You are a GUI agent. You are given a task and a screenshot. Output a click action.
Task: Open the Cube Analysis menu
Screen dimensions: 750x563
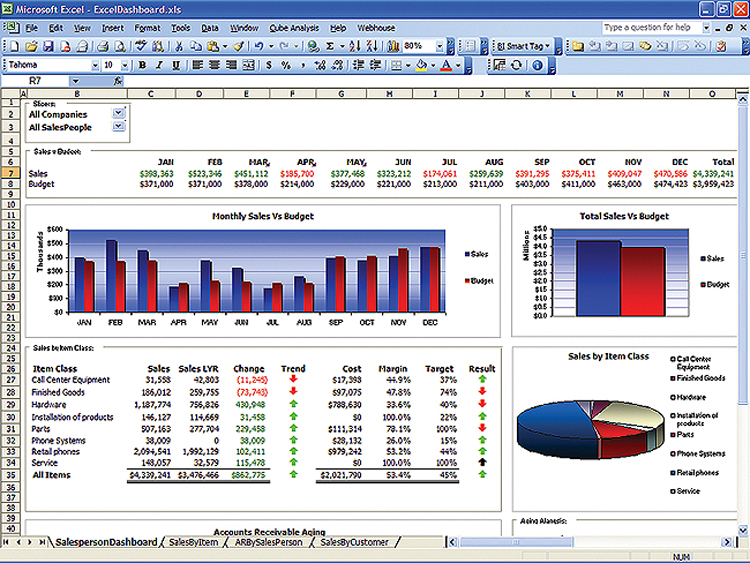point(294,28)
